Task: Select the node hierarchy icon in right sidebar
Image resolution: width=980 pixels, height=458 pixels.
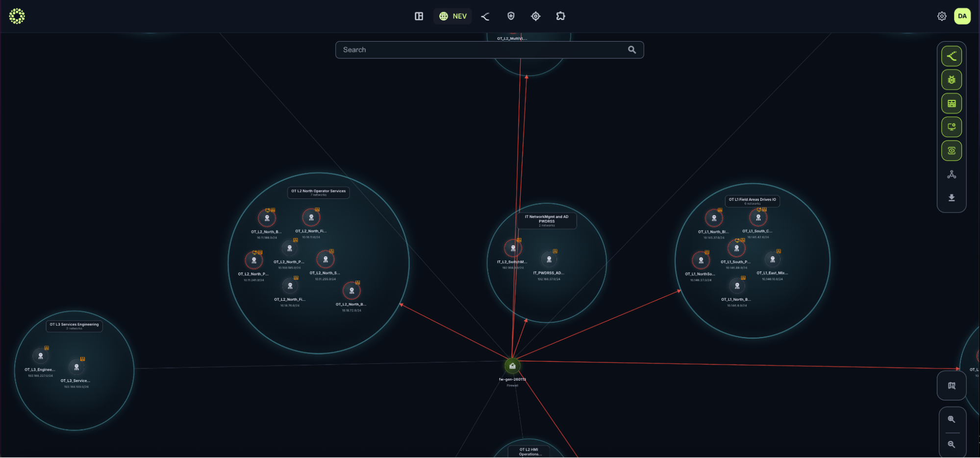Action: tap(952, 174)
